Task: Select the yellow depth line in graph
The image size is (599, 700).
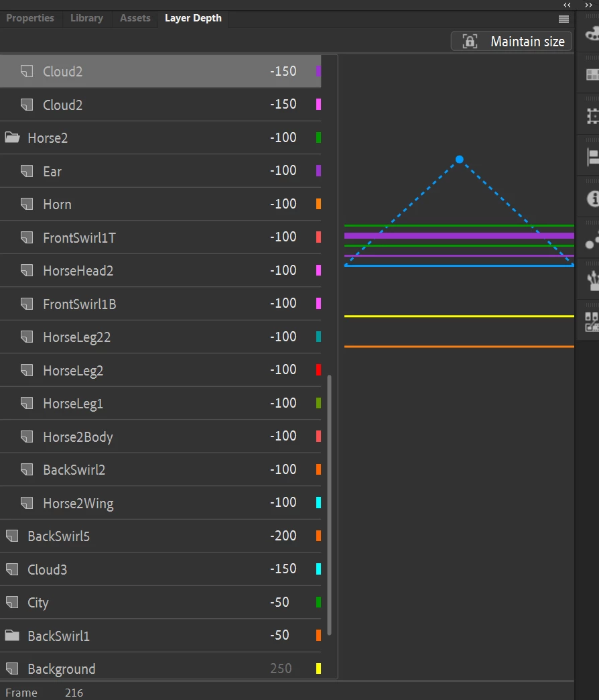Action: click(x=459, y=316)
